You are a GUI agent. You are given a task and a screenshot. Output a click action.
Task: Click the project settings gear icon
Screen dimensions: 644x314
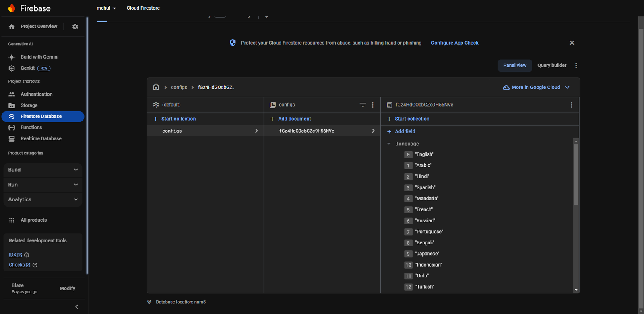click(75, 27)
